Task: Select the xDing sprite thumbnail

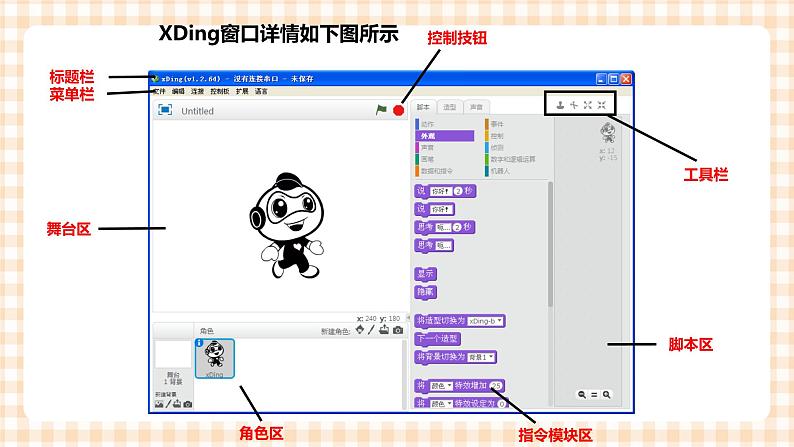Action: click(x=215, y=358)
